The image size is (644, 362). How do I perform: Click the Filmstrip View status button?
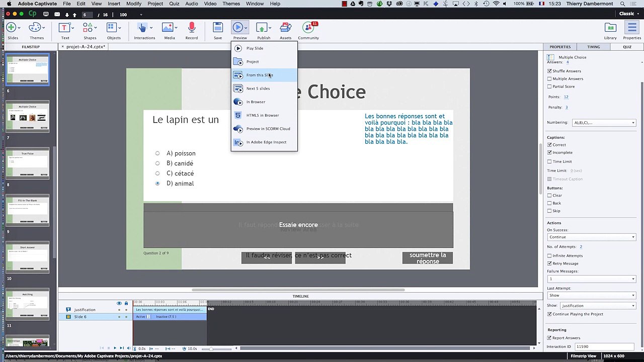click(x=584, y=356)
